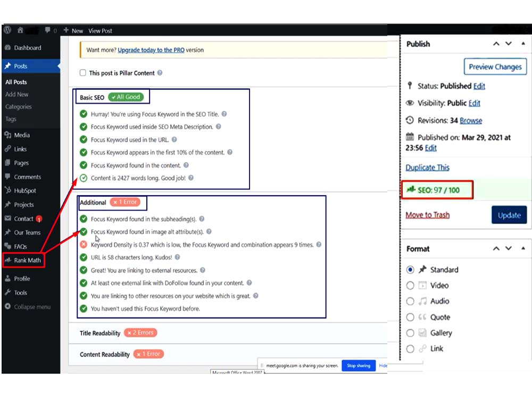
Task: Edit the post Status
Action: (x=479, y=86)
